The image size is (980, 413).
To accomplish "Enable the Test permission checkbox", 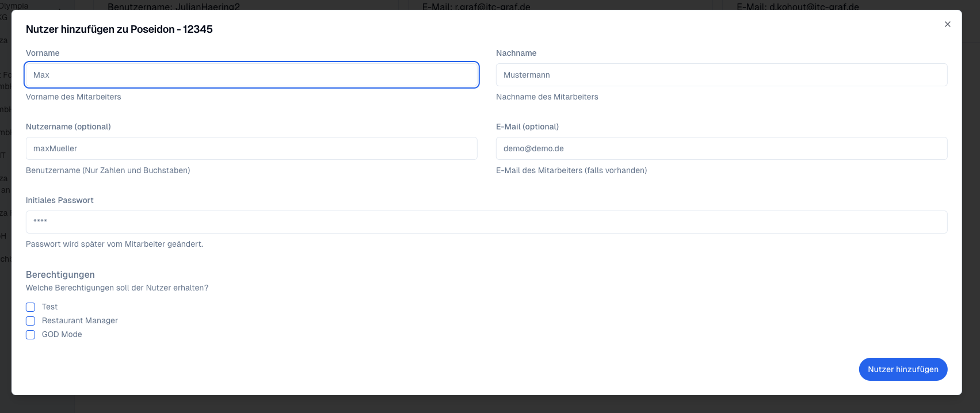I will point(30,307).
